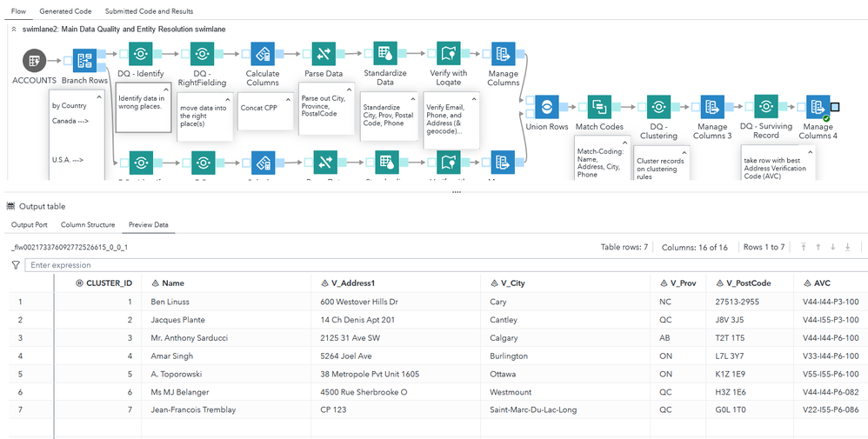The height and width of the screenshot is (439, 868).
Task: Click the panel splitter ellipsis handle
Action: 457,192
